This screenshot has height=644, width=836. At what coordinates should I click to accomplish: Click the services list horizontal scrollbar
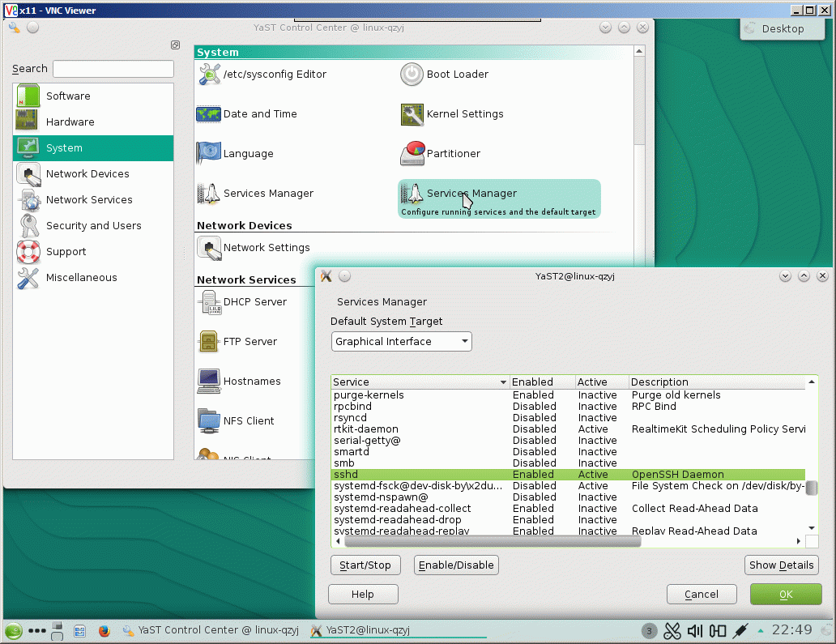tap(493, 541)
